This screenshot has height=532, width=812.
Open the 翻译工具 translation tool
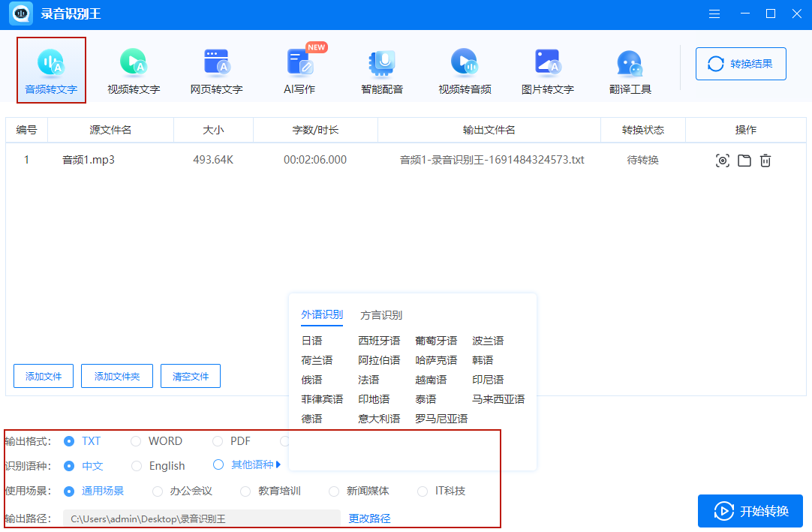pyautogui.click(x=630, y=71)
